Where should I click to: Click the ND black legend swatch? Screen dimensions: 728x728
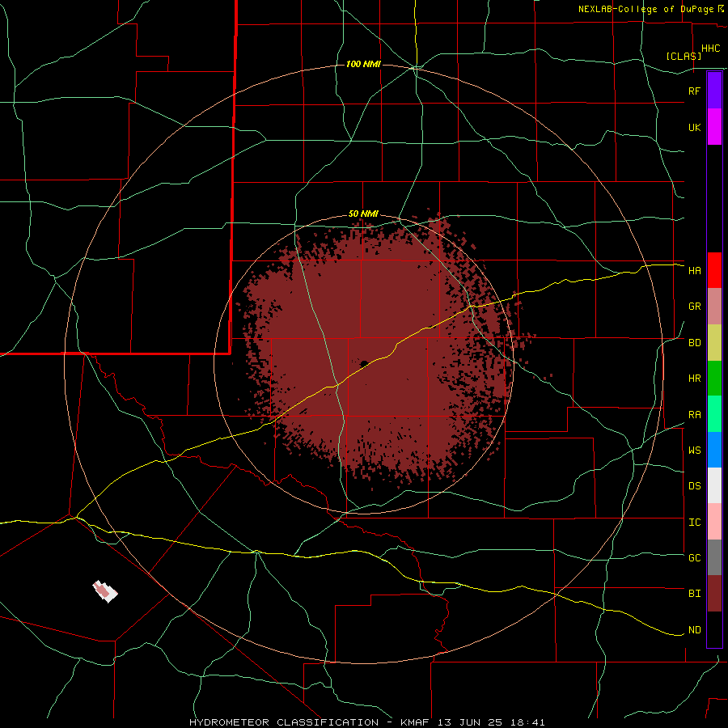coord(714,629)
